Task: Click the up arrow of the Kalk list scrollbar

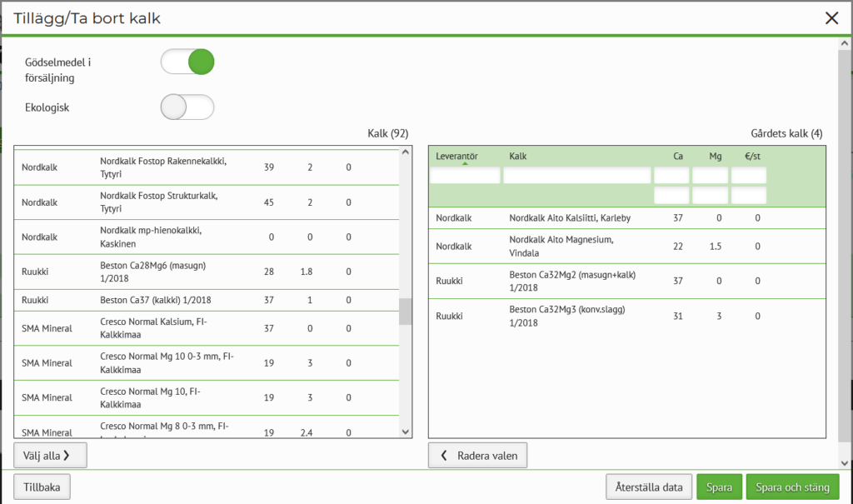Action: coord(406,152)
